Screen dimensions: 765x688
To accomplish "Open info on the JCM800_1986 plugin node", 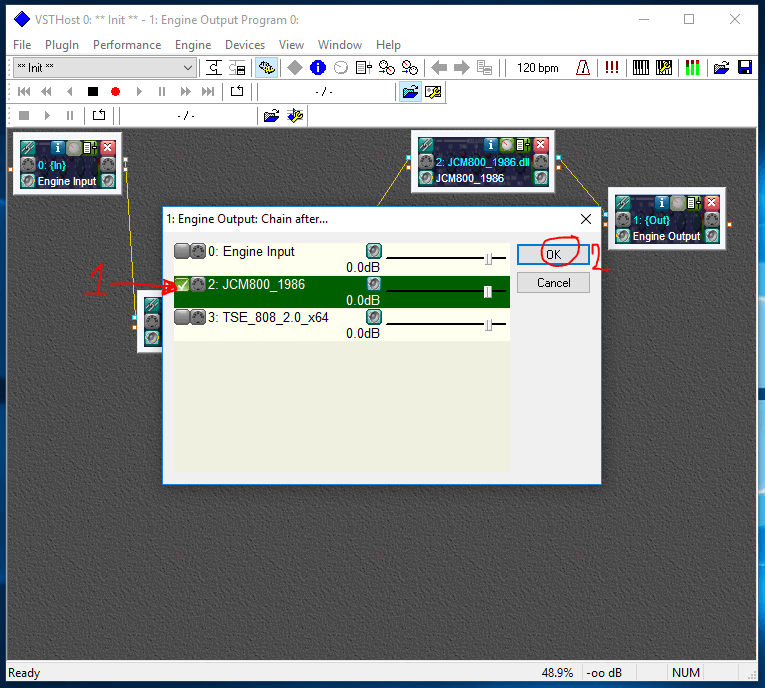I will pyautogui.click(x=491, y=144).
